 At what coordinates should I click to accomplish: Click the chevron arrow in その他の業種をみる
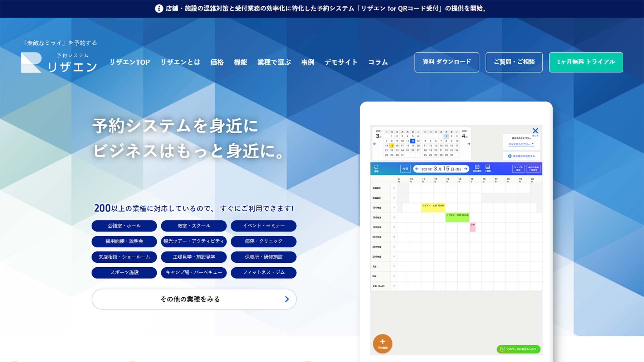[x=287, y=299]
